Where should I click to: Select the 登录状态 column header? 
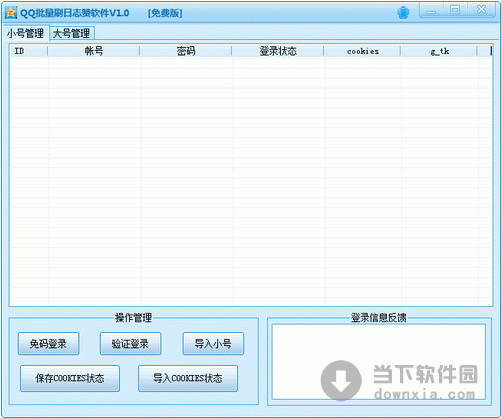(278, 51)
